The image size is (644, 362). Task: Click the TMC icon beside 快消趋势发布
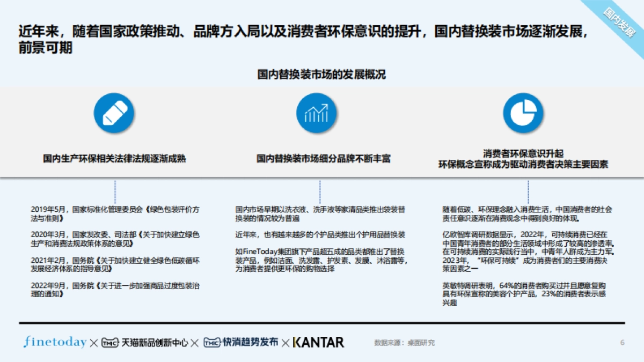(212, 341)
